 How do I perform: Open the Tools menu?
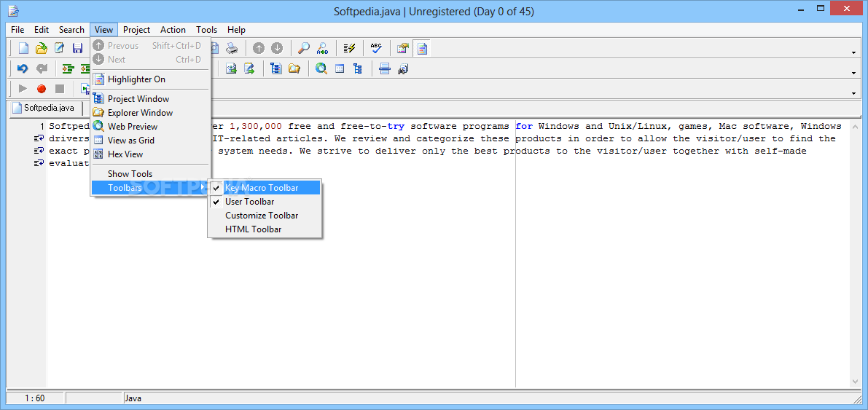tap(206, 30)
